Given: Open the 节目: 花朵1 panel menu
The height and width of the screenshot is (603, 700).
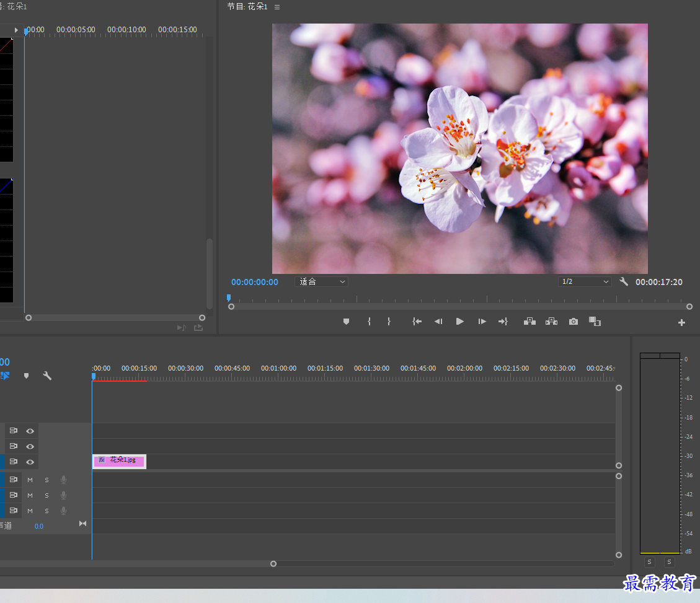Looking at the screenshot, I should (277, 7).
